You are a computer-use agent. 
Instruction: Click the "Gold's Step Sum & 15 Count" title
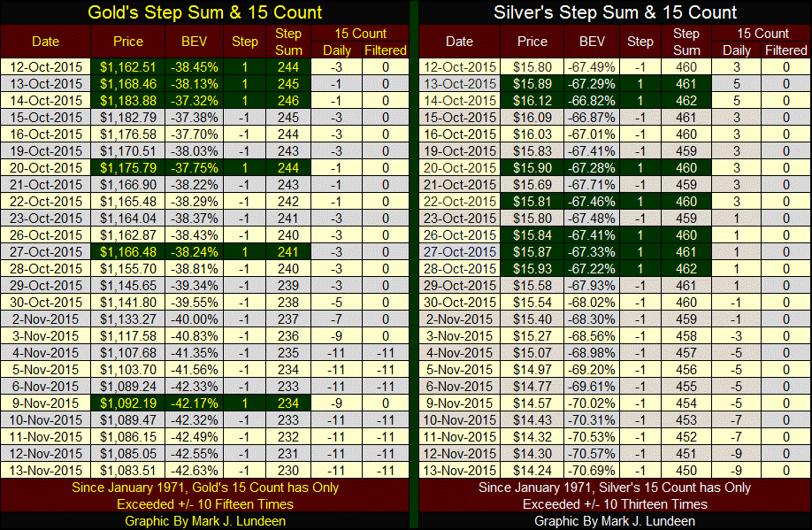click(203, 12)
